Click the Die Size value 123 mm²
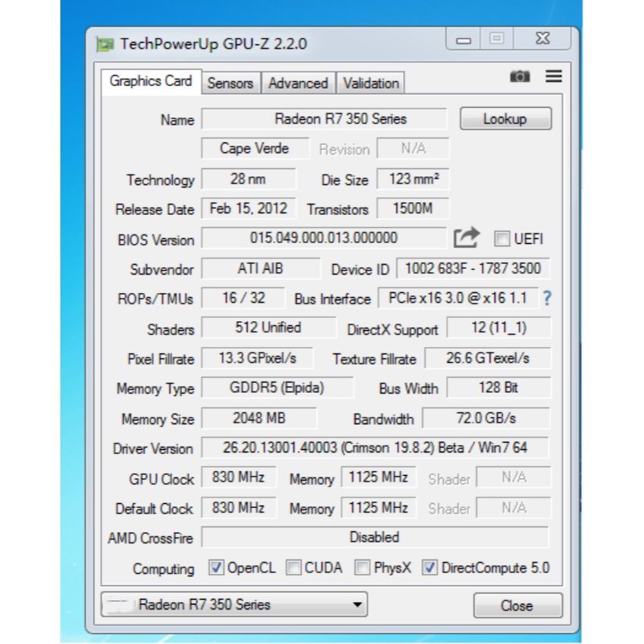Viewport: 644px width, 644px height. pyautogui.click(x=413, y=179)
